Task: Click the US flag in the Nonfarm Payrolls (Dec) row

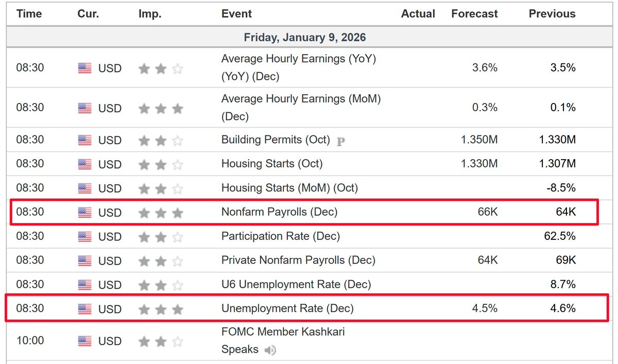Action: pyautogui.click(x=85, y=212)
